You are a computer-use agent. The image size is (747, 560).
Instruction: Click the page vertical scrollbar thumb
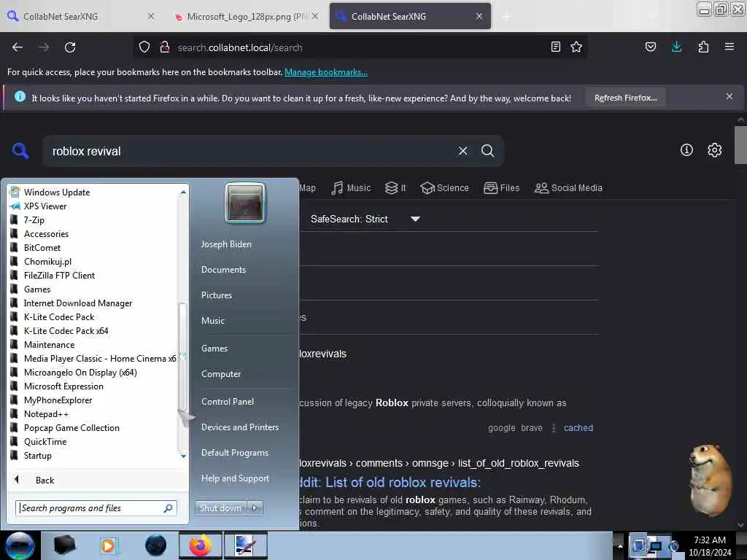point(740,144)
